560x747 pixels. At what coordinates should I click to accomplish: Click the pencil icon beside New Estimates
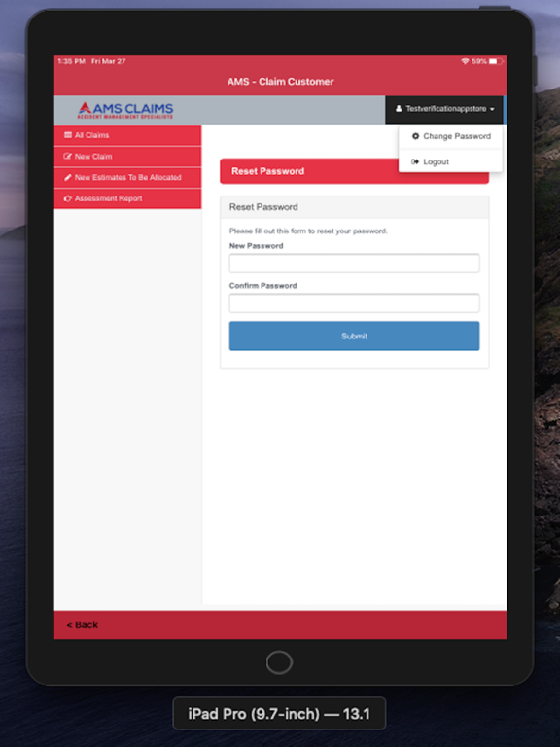(68, 177)
